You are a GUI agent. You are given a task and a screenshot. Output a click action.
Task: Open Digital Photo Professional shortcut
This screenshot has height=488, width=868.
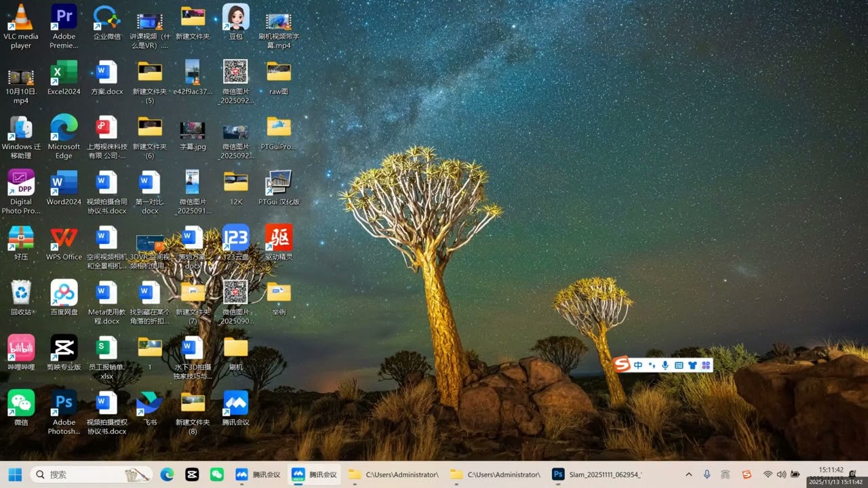coord(21,192)
